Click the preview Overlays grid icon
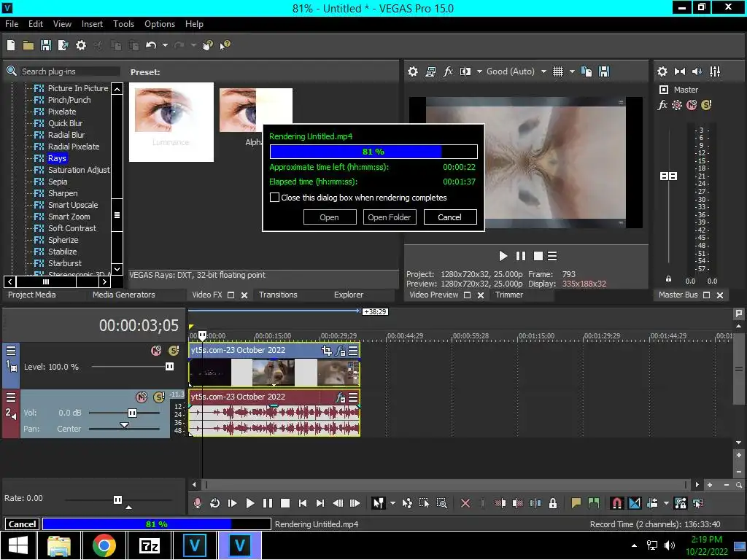 pyautogui.click(x=558, y=71)
